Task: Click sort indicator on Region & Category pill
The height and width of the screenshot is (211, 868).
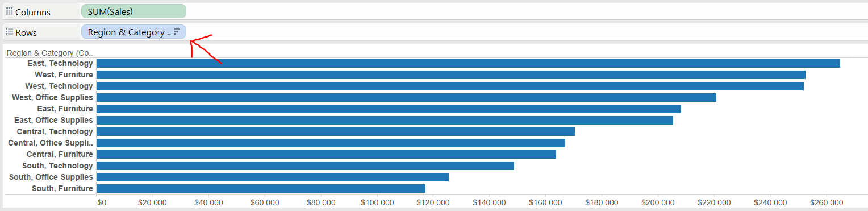Action: coord(177,32)
